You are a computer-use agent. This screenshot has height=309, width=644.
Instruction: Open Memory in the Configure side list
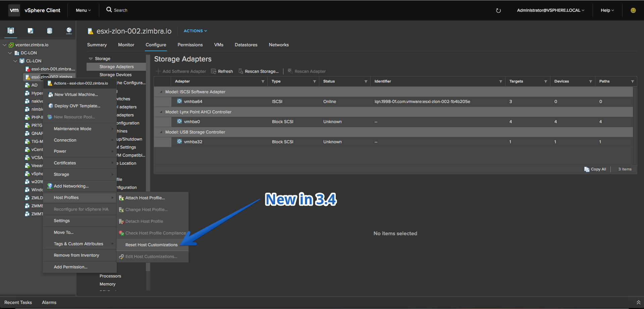click(107, 284)
